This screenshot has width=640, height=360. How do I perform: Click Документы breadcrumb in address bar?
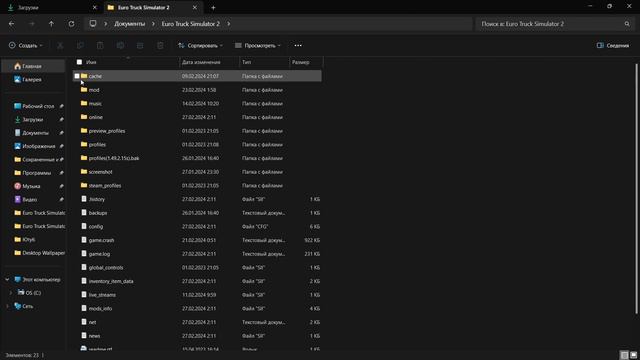129,24
